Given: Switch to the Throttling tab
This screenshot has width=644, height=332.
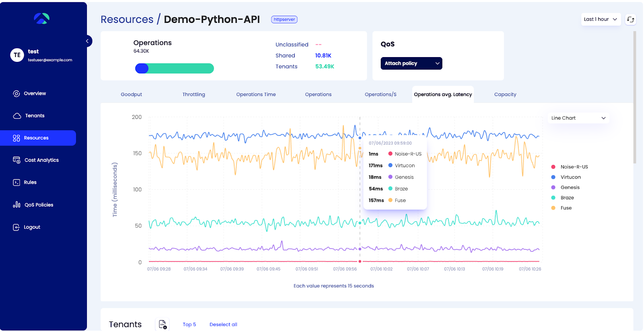Looking at the screenshot, I should pyautogui.click(x=194, y=94).
